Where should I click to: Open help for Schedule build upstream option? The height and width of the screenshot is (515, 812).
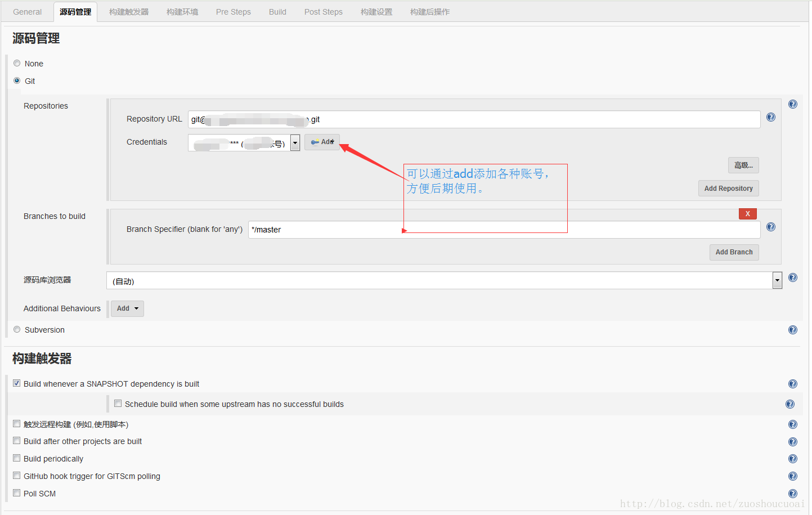click(x=789, y=404)
